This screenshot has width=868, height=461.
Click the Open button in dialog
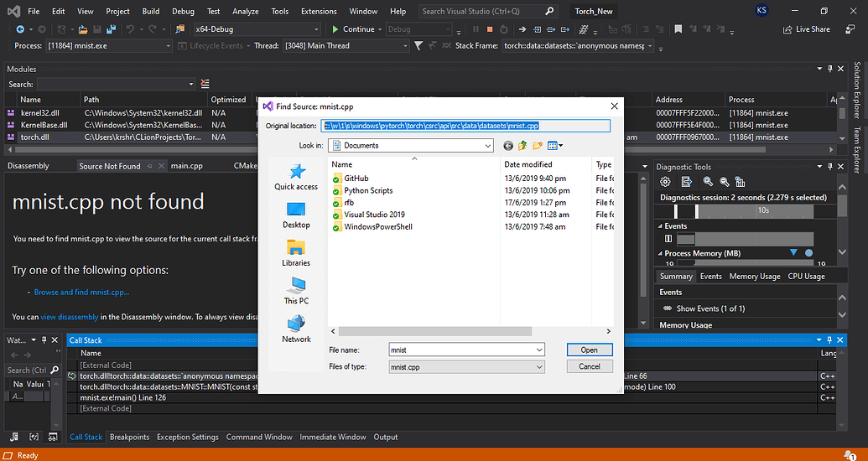589,350
